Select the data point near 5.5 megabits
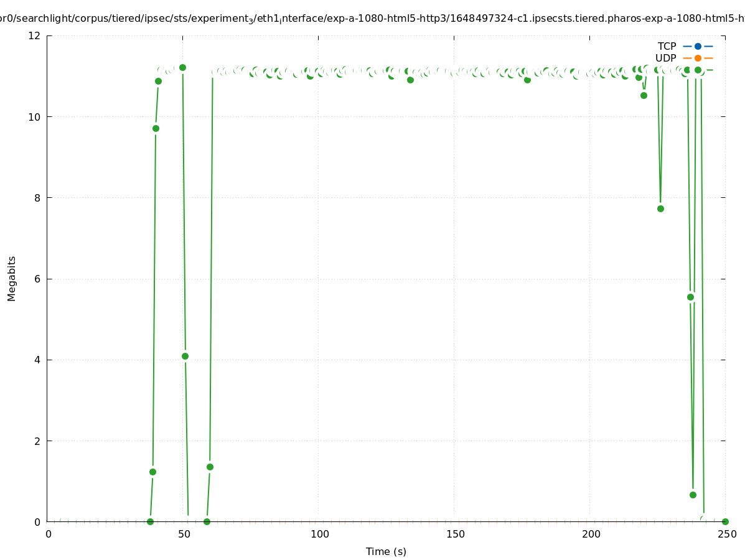This screenshot has width=745, height=560. (690, 297)
